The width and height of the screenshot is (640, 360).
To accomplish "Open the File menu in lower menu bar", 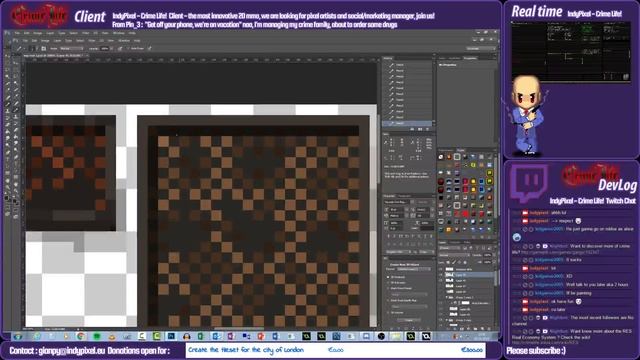I will tap(25, 41).
